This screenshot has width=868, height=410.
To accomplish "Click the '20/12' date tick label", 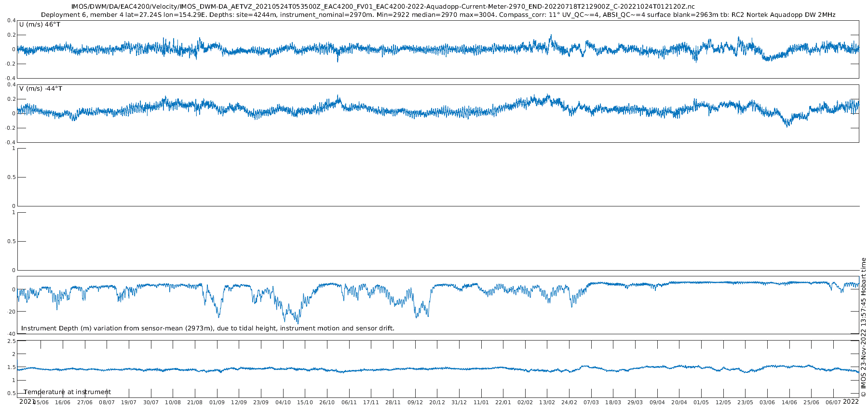I will point(437,402).
